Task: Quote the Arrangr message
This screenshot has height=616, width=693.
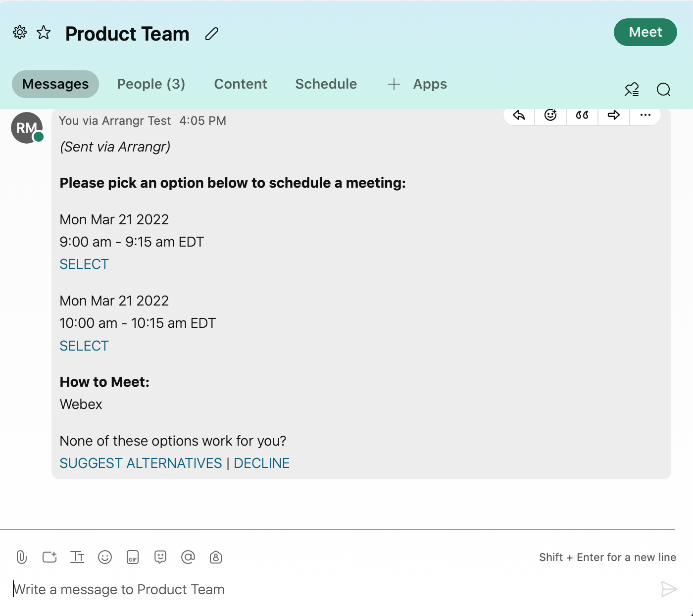Action: (582, 115)
